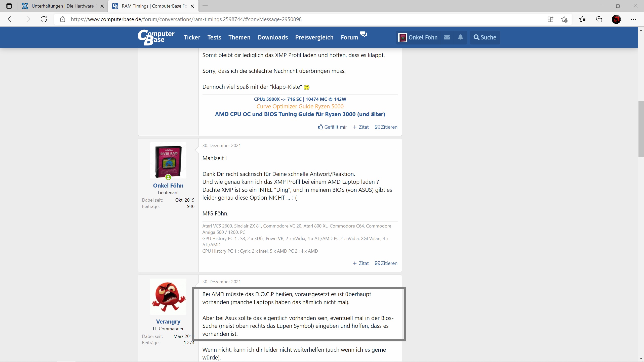644x362 pixels.
Task: Click the Suche search button
Action: point(485,37)
